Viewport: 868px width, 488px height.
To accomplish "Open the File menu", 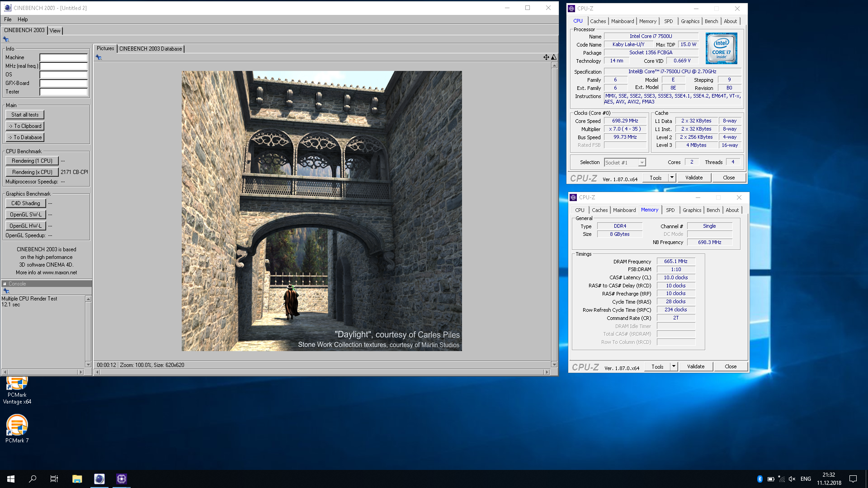I will coord(8,19).
